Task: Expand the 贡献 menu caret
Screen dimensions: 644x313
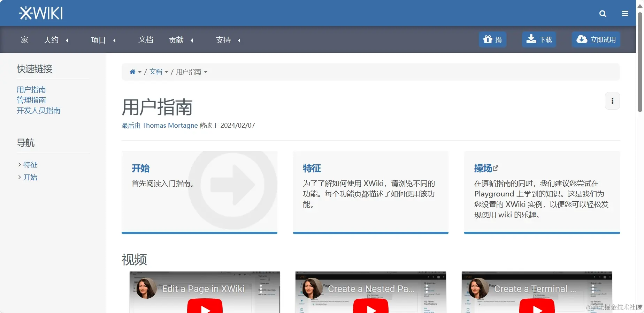Action: point(192,40)
